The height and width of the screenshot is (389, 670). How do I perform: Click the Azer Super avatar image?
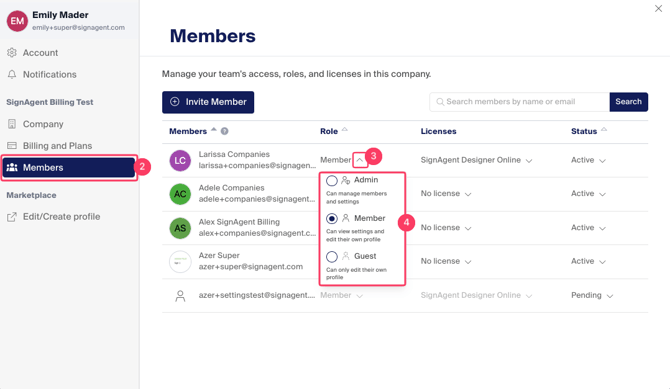coord(180,262)
